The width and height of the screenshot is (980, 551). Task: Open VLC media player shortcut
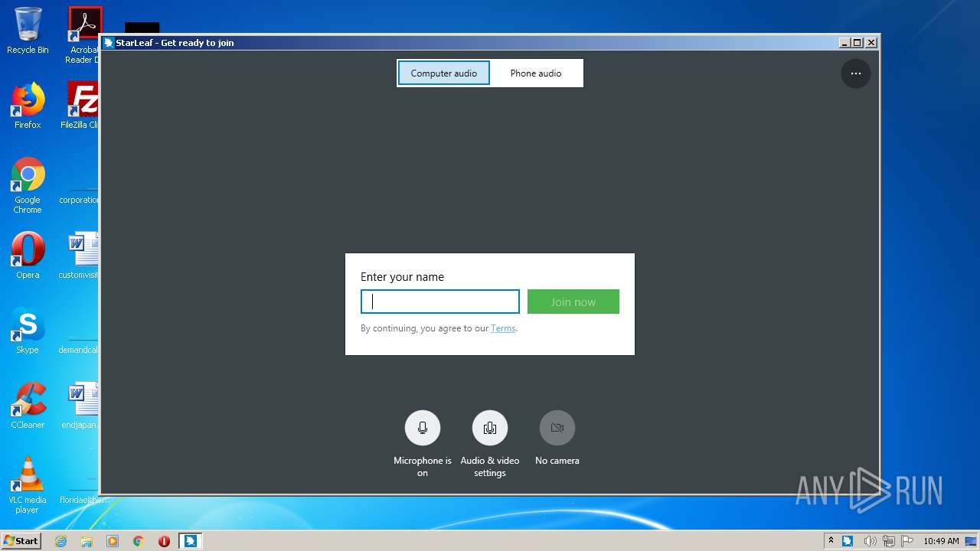point(28,485)
